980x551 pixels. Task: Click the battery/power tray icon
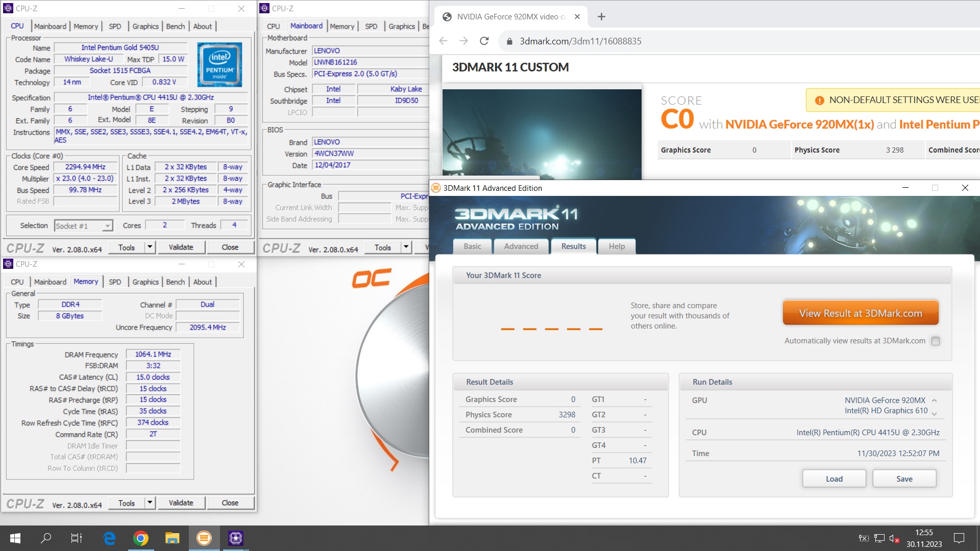click(864, 538)
